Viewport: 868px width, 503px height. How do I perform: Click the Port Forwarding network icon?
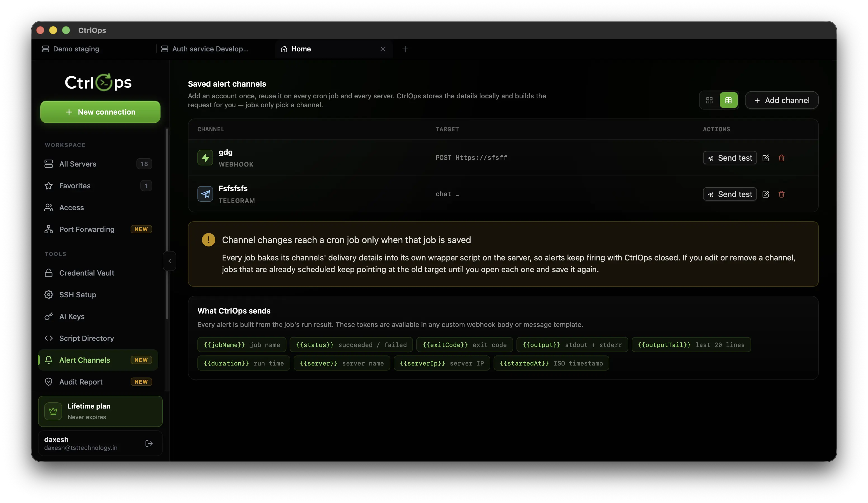coord(49,229)
